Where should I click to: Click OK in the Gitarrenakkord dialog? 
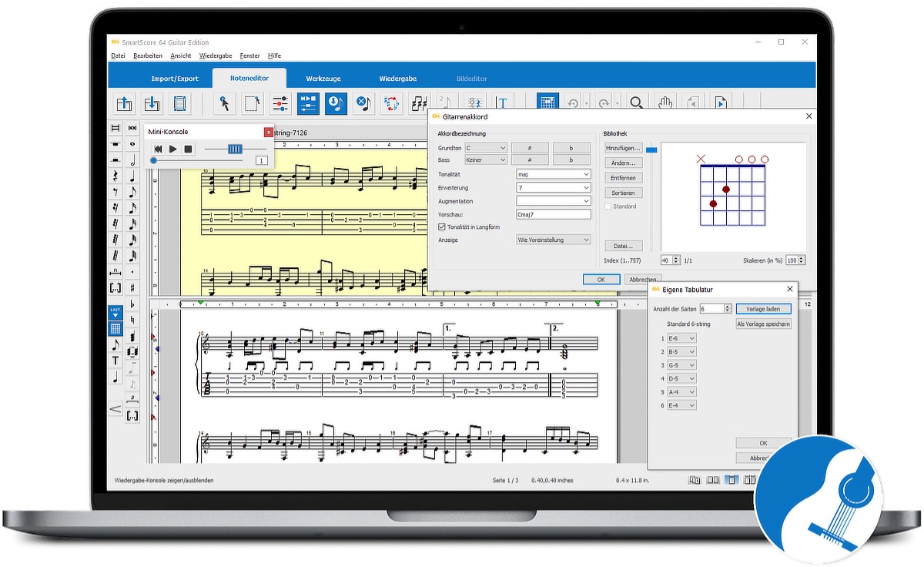coord(601,279)
